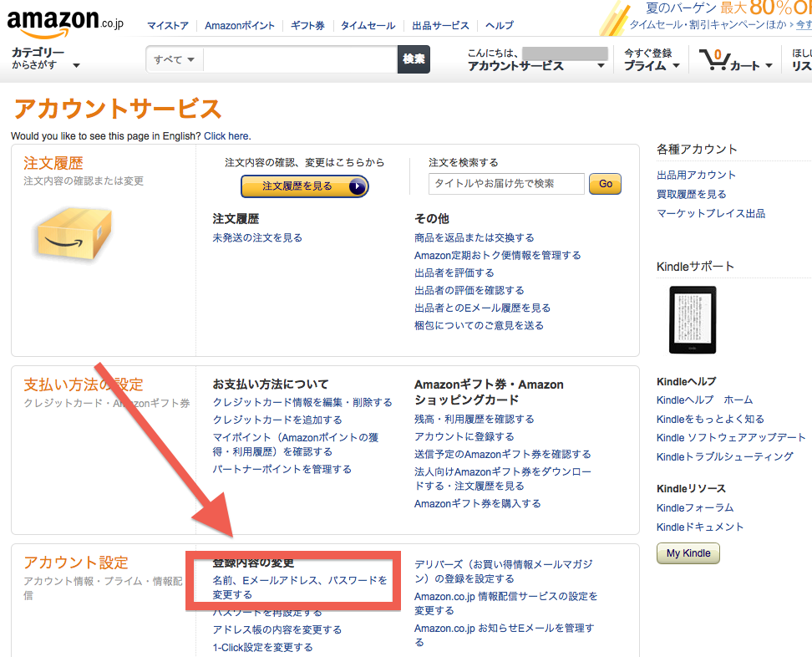Open 未発送の注文を見る link
The height and width of the screenshot is (657, 812).
[x=257, y=237]
